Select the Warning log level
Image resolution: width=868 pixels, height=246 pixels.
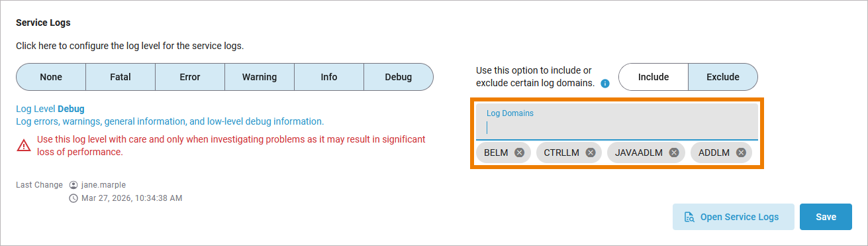coord(260,77)
